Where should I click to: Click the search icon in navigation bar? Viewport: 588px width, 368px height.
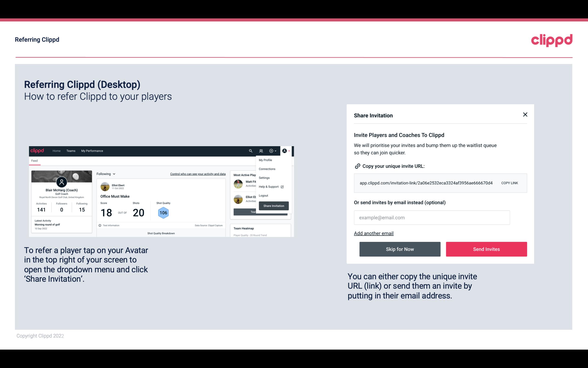(250, 151)
